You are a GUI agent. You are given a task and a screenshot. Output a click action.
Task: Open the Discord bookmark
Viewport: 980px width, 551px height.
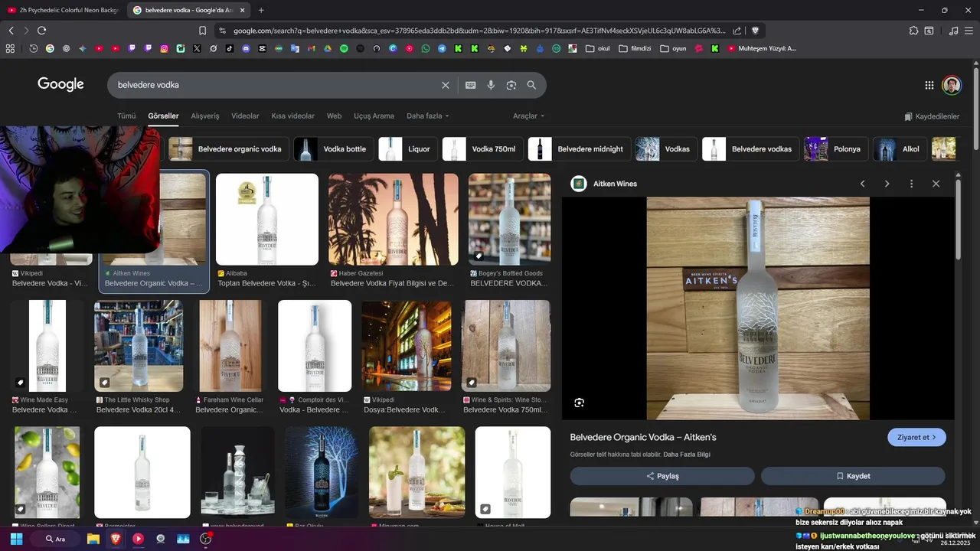click(x=246, y=48)
